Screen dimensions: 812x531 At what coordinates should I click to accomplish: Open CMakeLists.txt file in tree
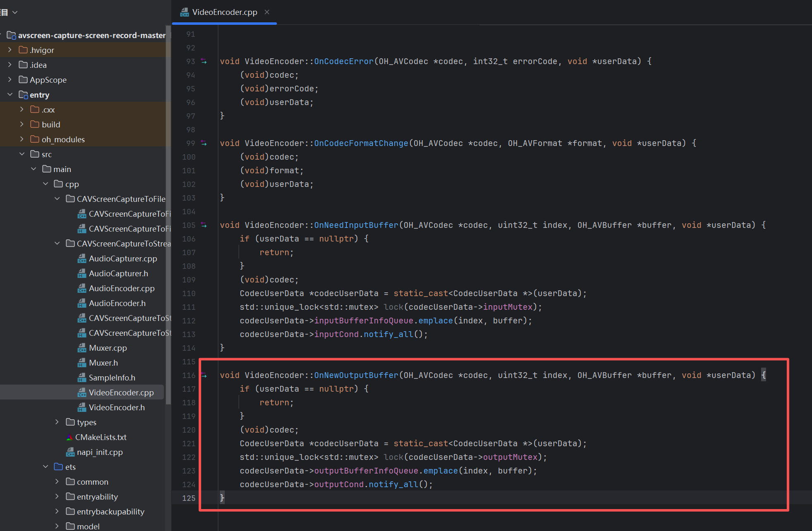pos(101,437)
